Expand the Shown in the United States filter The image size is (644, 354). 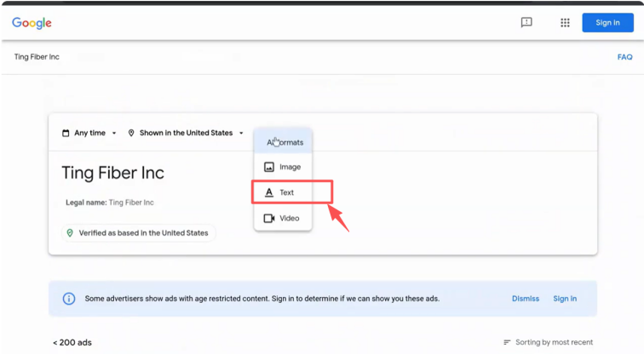point(186,133)
